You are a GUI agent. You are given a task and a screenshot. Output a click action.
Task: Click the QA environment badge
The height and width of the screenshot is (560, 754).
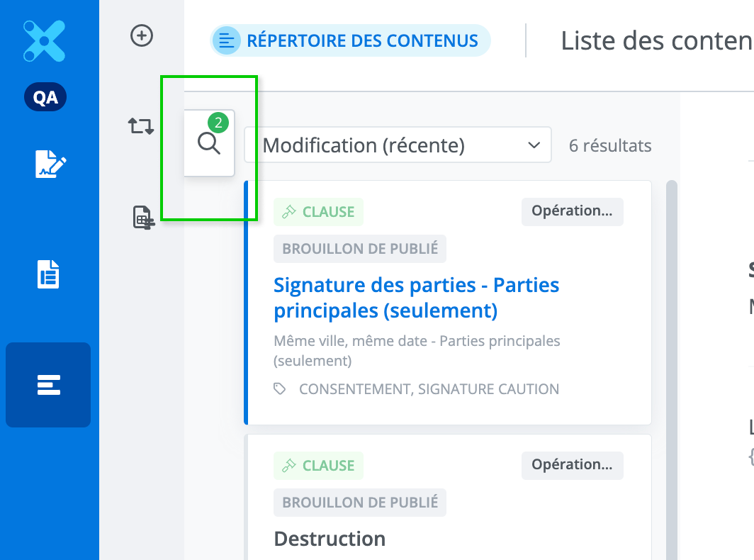coord(45,98)
